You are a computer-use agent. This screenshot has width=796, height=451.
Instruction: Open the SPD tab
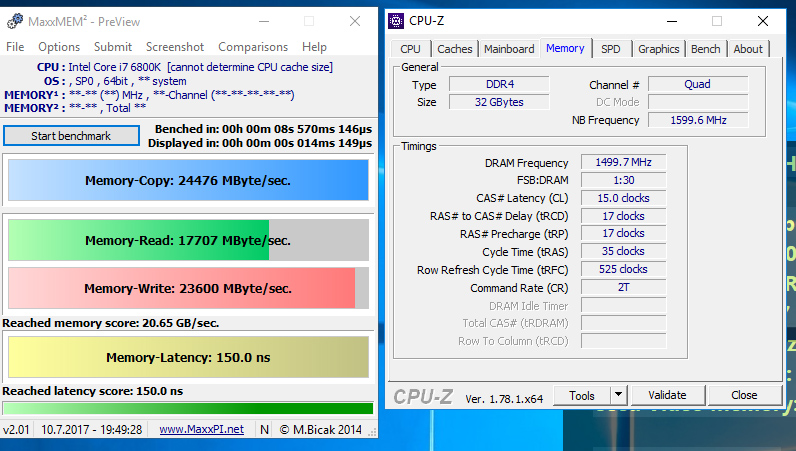click(610, 49)
